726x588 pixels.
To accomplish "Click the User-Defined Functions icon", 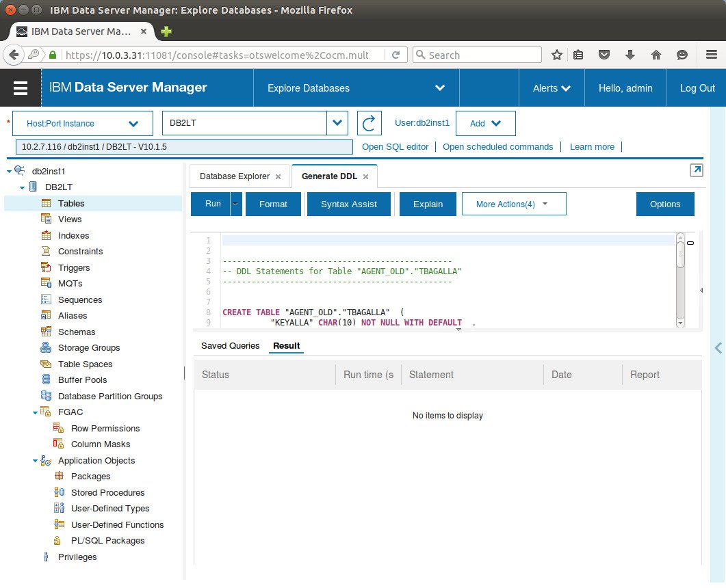I will (59, 524).
